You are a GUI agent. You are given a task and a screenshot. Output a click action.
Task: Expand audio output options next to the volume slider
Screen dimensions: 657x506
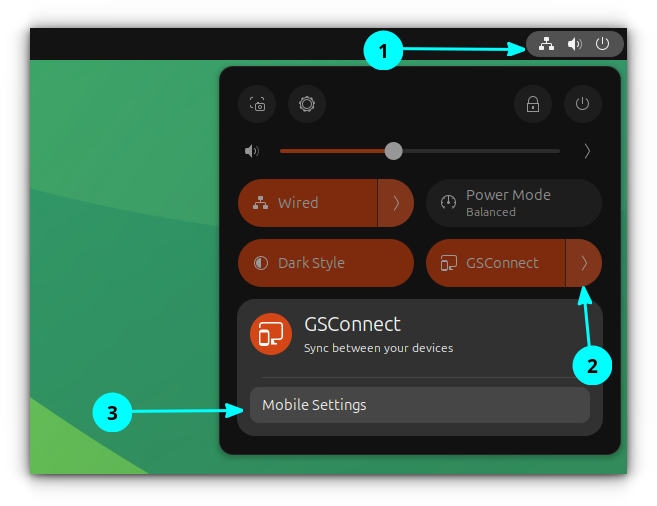click(x=587, y=152)
